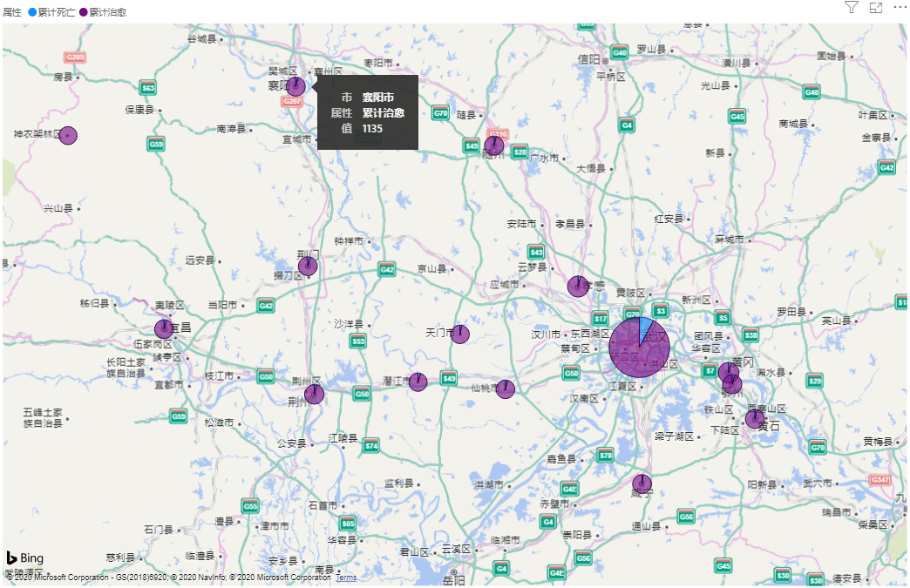Open the Terms link on map

(x=346, y=578)
